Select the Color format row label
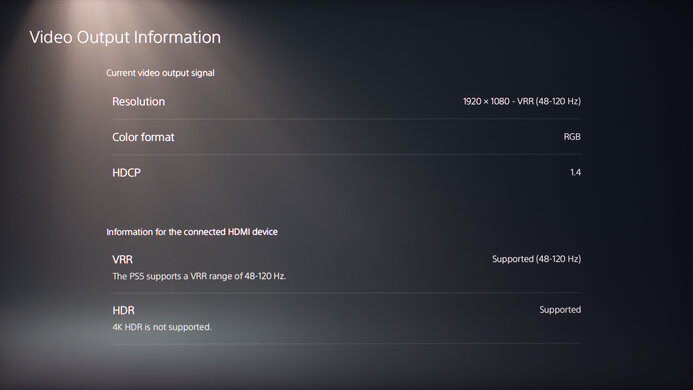 coord(143,137)
